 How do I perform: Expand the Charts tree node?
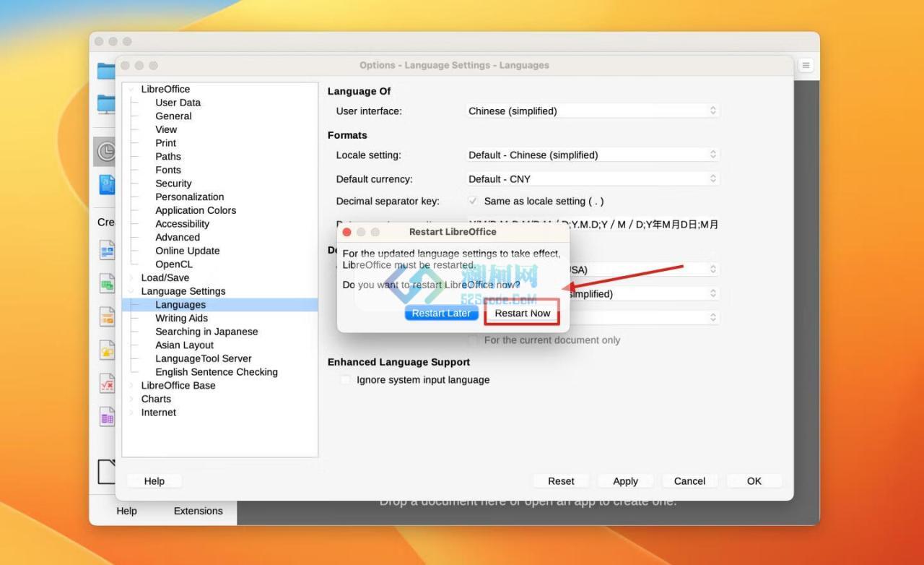131,399
